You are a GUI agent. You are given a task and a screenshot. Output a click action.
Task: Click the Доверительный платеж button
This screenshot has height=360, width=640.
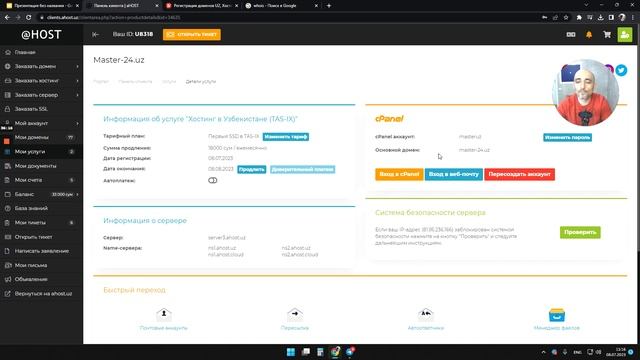[302, 169]
